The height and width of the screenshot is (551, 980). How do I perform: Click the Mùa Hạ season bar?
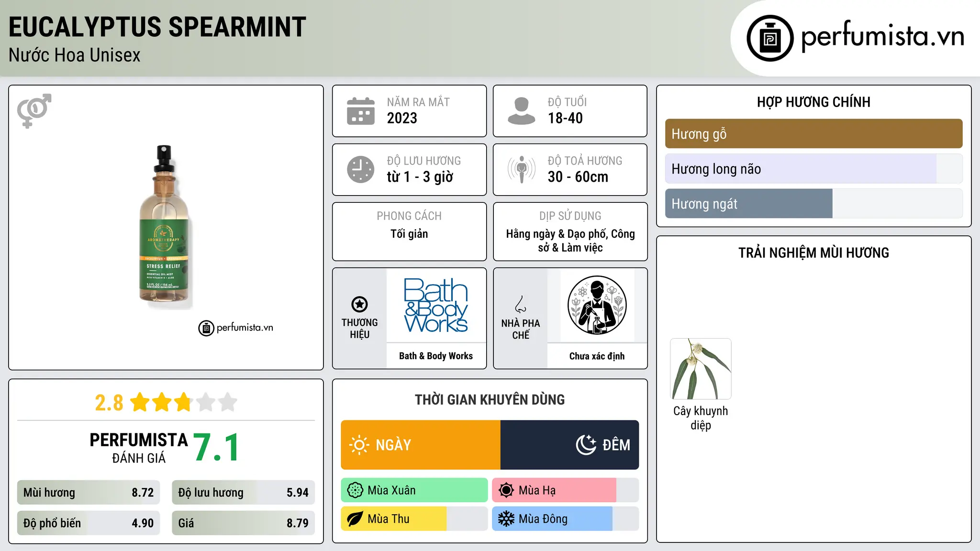click(565, 490)
